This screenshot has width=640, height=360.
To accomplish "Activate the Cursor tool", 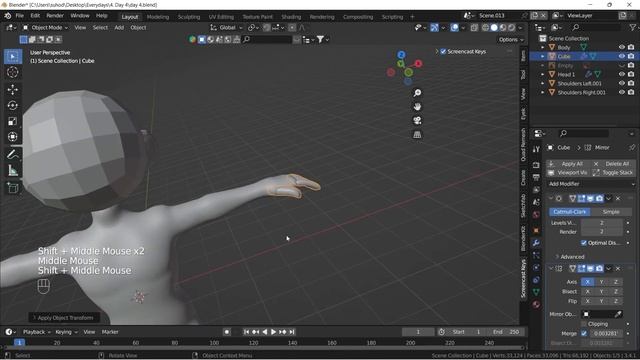I will [x=13, y=72].
